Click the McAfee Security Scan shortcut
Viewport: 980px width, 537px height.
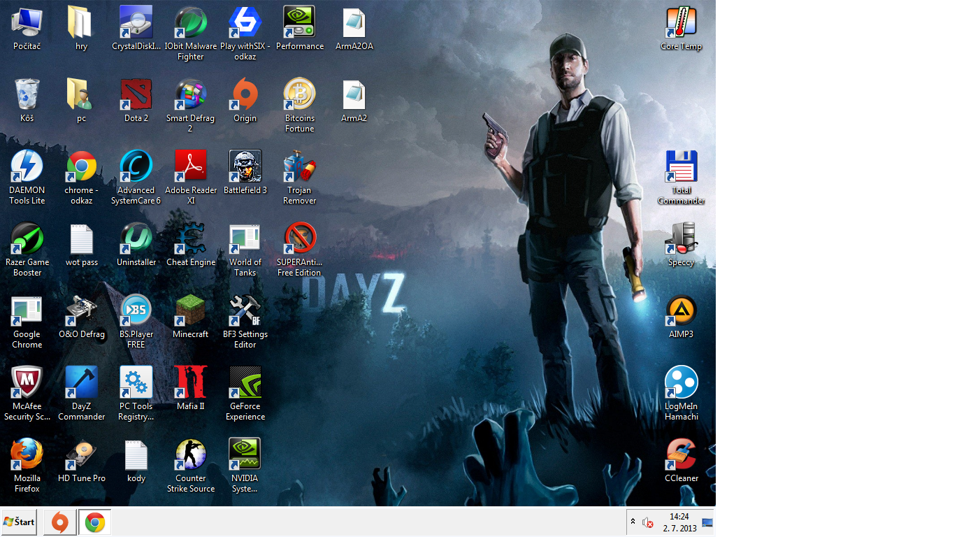[27, 394]
